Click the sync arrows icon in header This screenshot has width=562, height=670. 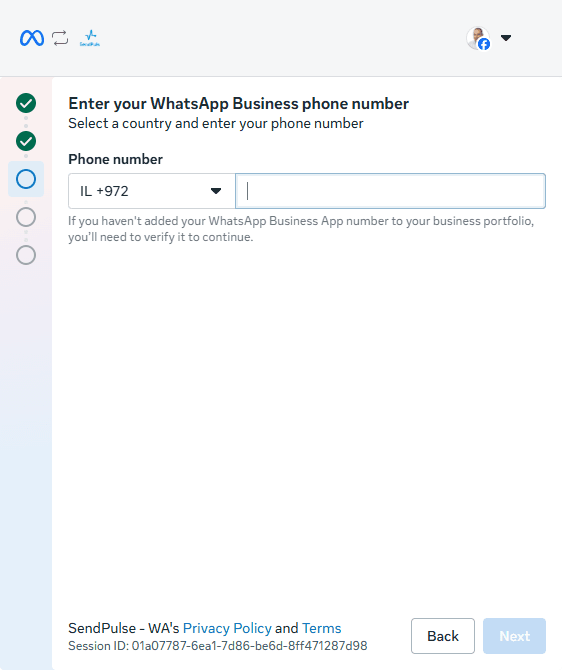[60, 38]
